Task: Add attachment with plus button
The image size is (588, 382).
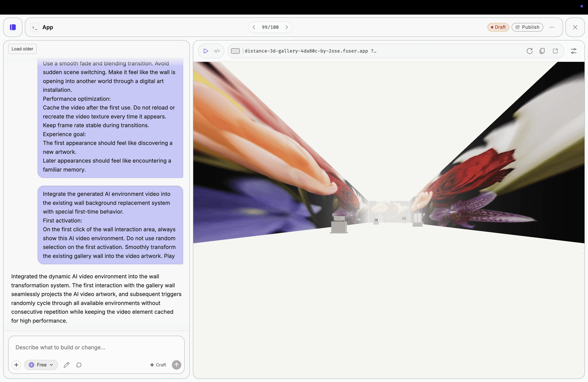Action: [x=16, y=365]
